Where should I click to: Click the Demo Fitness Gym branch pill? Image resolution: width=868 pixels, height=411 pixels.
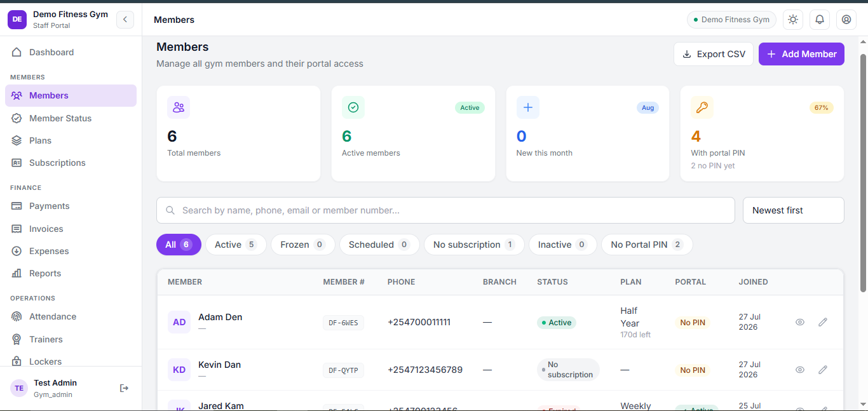731,20
